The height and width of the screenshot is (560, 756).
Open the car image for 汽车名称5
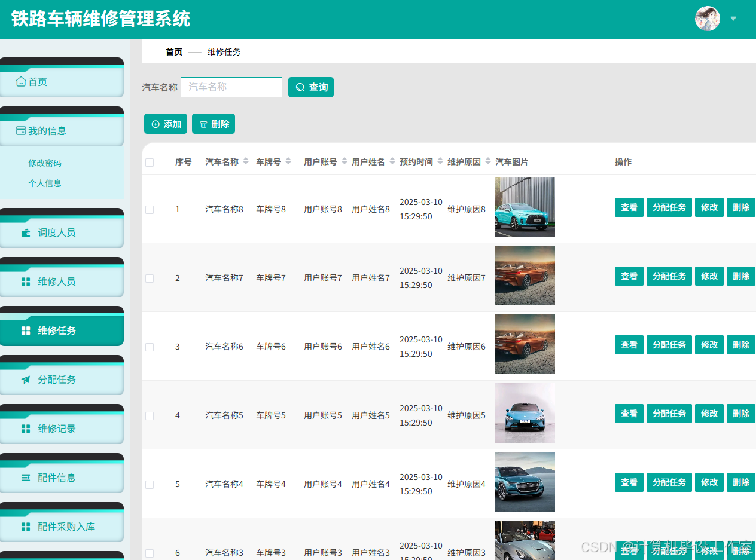point(525,413)
